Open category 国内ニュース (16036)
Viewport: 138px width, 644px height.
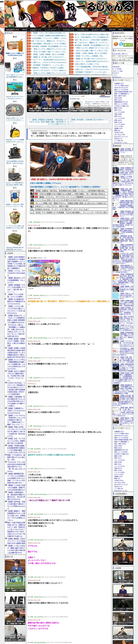coord(121,90)
